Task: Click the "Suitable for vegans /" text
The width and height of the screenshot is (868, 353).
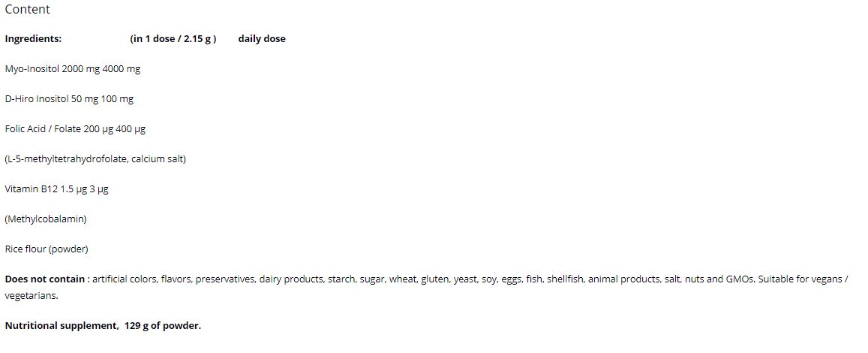Action: click(803, 279)
